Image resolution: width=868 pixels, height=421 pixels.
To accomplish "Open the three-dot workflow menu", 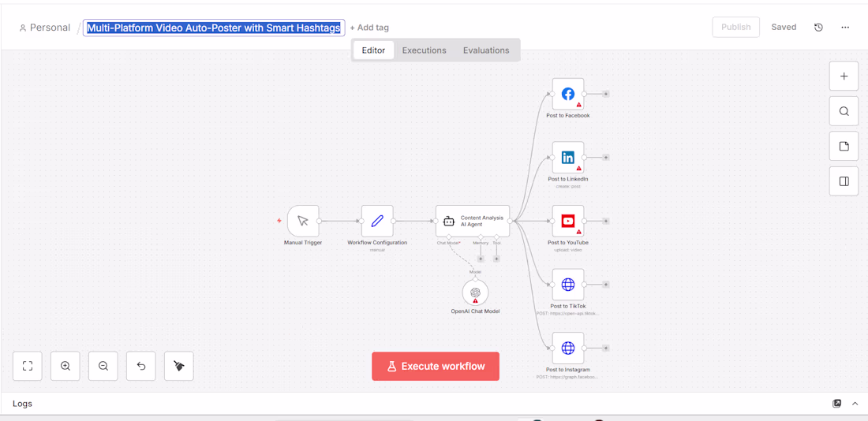I will point(845,27).
